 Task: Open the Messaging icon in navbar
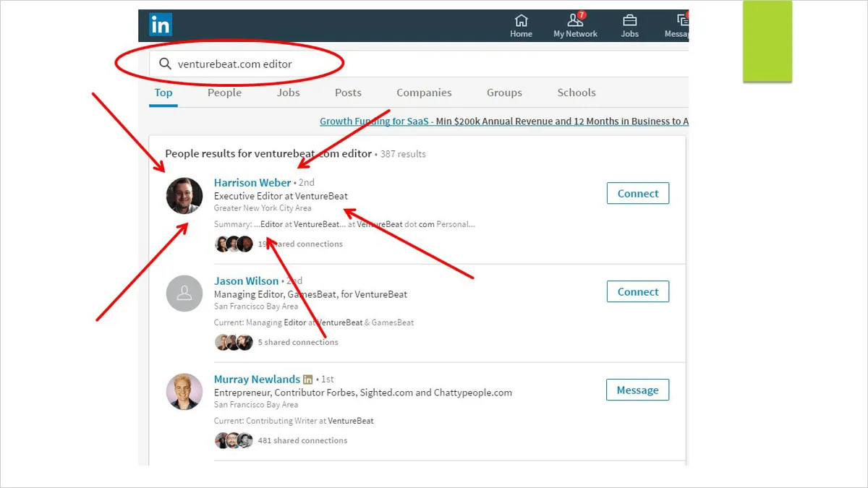click(x=680, y=25)
